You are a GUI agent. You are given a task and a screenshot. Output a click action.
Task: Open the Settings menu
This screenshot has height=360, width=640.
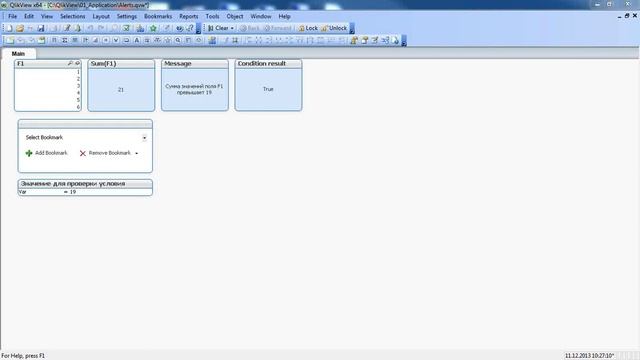point(127,16)
